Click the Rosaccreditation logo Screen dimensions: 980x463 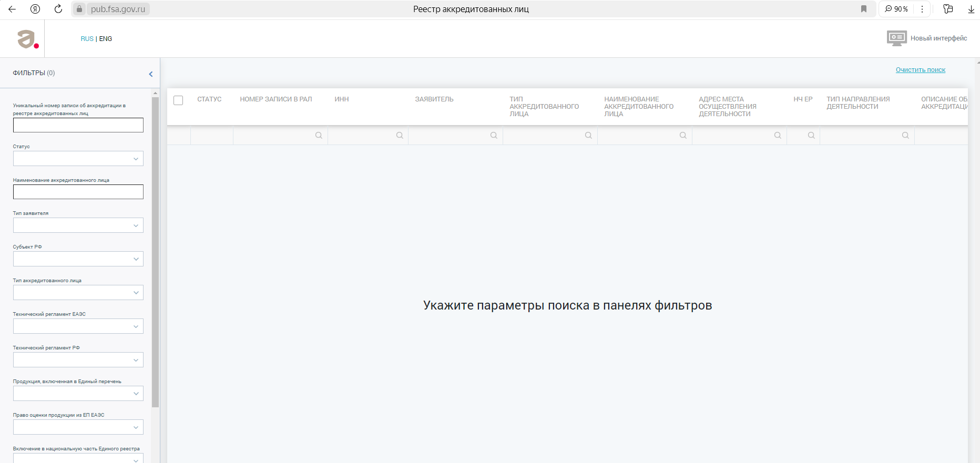tap(28, 39)
